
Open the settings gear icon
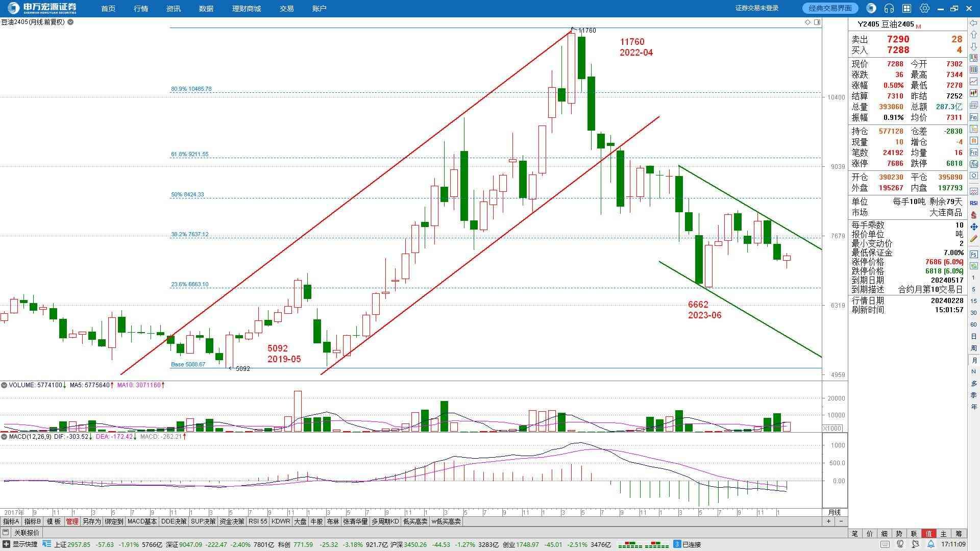[924, 8]
